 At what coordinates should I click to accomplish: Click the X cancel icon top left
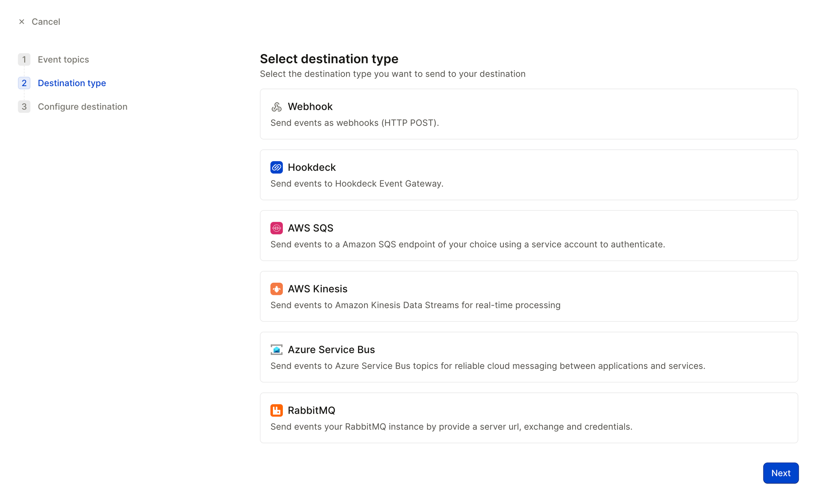tap(22, 22)
